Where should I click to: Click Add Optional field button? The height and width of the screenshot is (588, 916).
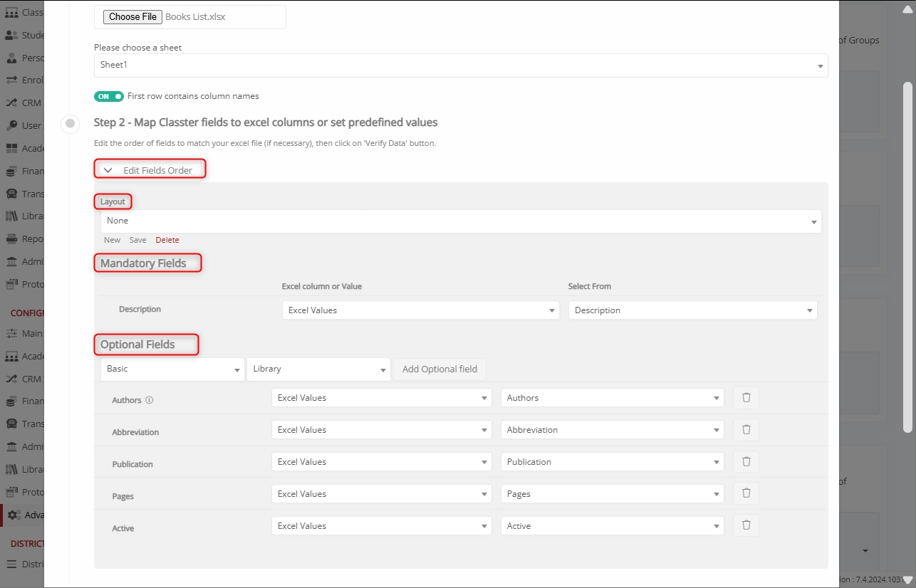pos(439,369)
